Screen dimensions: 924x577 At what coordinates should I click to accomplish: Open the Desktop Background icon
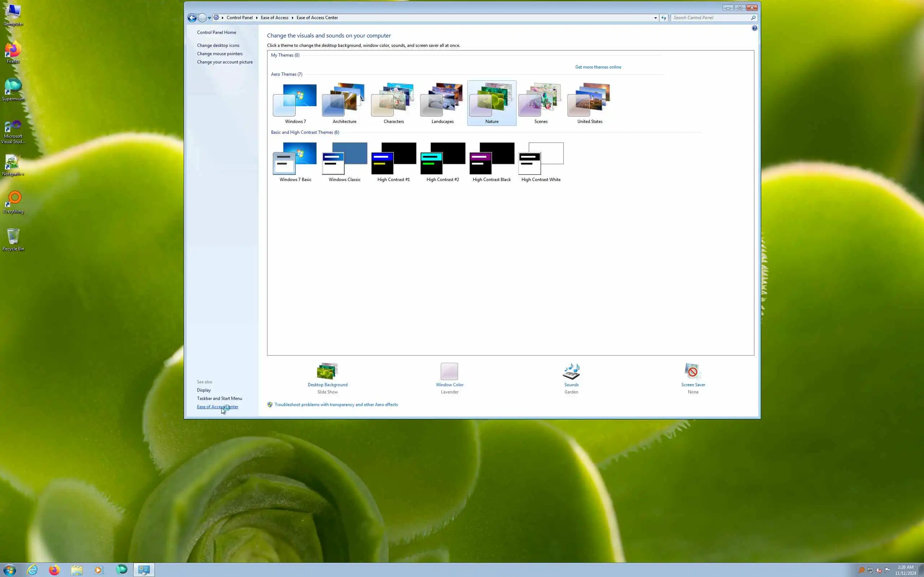327,371
